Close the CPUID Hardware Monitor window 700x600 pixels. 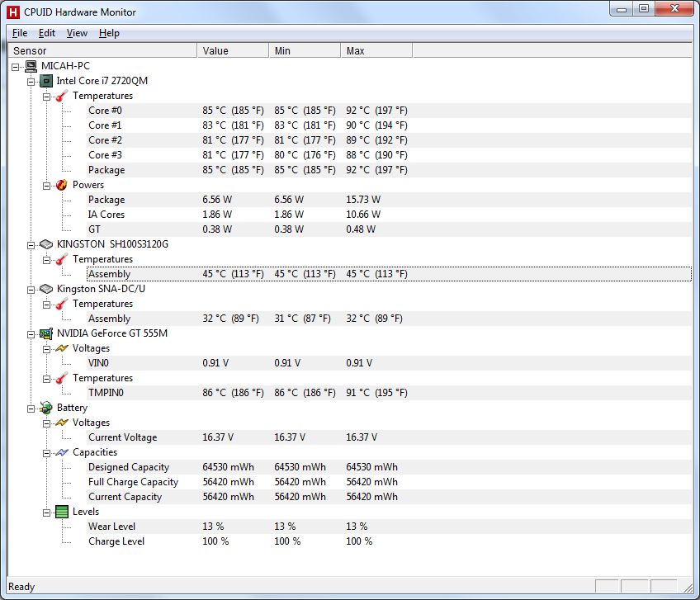coord(674,9)
